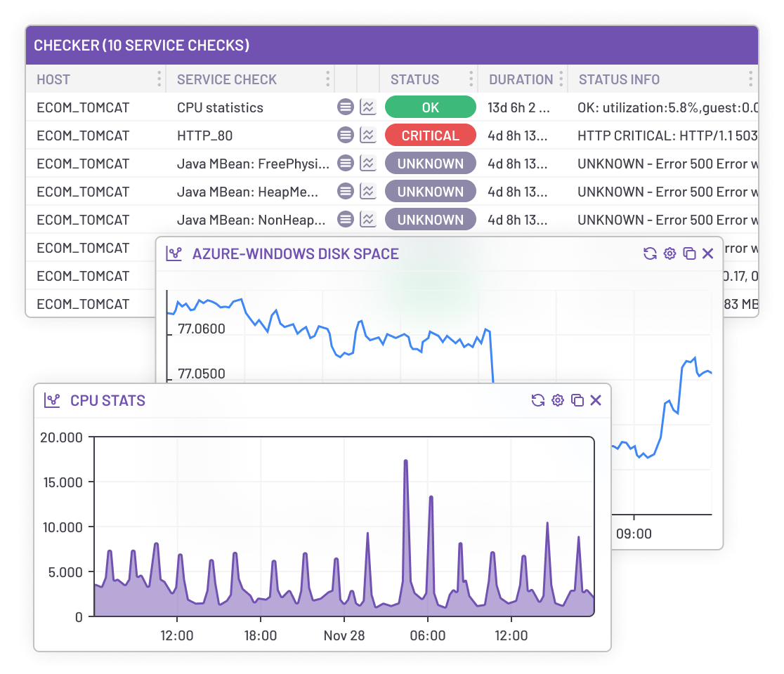Open the STATUS column kebab menu
The image size is (784, 674).
pyautogui.click(x=469, y=79)
